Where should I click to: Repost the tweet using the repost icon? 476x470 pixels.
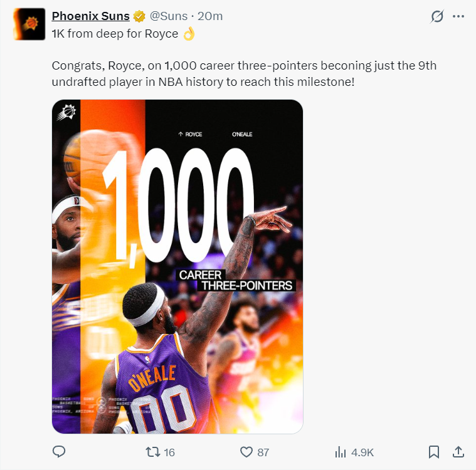coord(152,451)
